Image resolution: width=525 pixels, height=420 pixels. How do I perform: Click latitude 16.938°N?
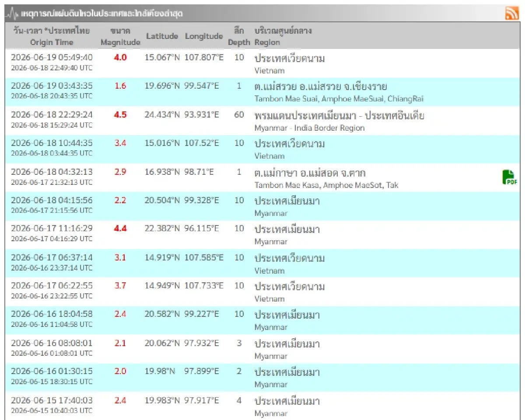click(x=162, y=172)
